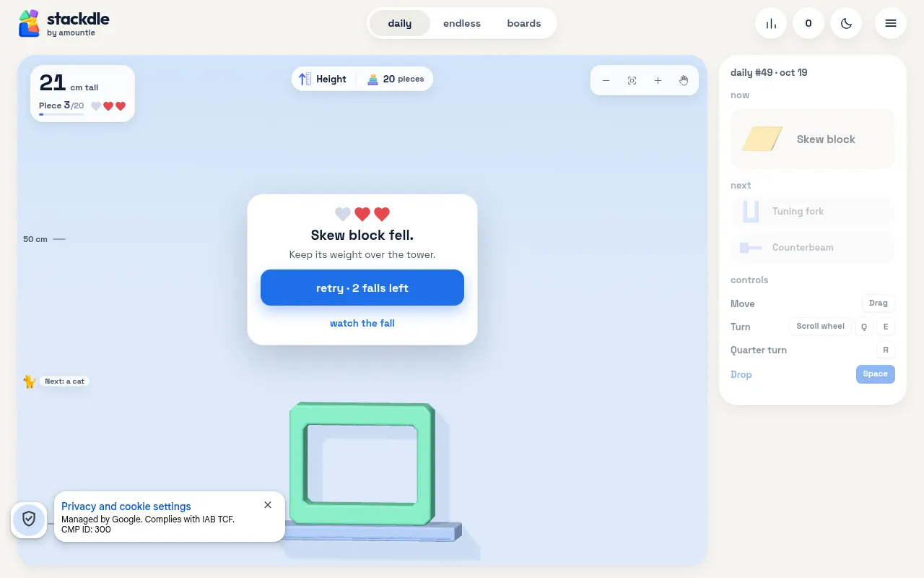This screenshot has width=924, height=578.
Task: Fit view with the center frame icon
Action: 632,81
